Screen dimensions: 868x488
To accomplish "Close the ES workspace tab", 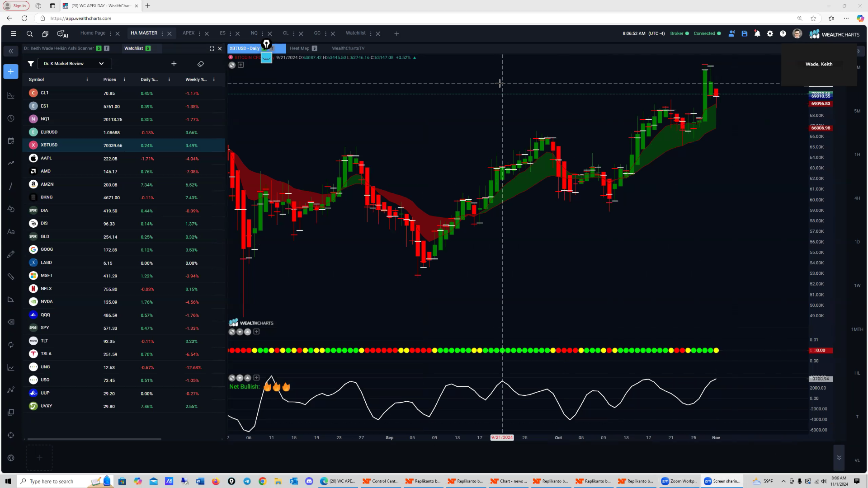I will coord(238,33).
